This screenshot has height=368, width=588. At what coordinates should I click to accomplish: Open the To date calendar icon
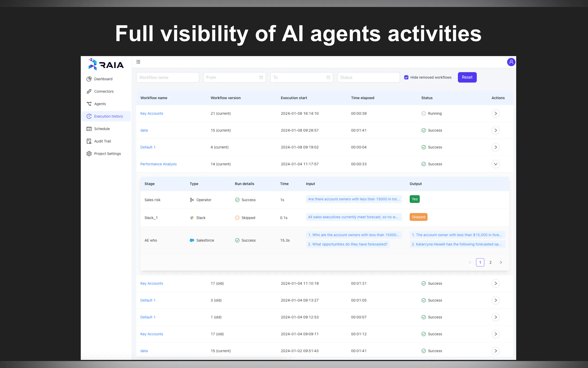328,77
